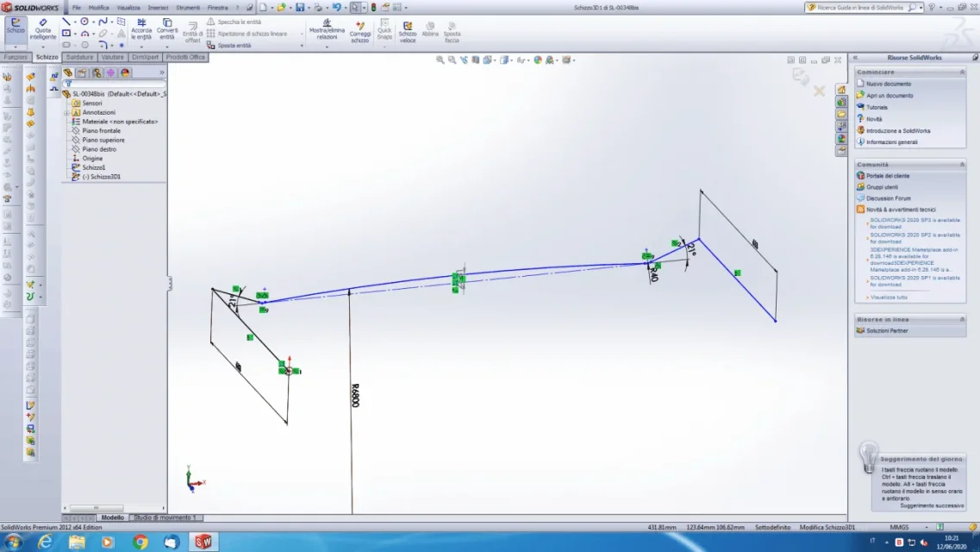Collapse the Cominciare section
The image size is (980, 552).
(962, 72)
